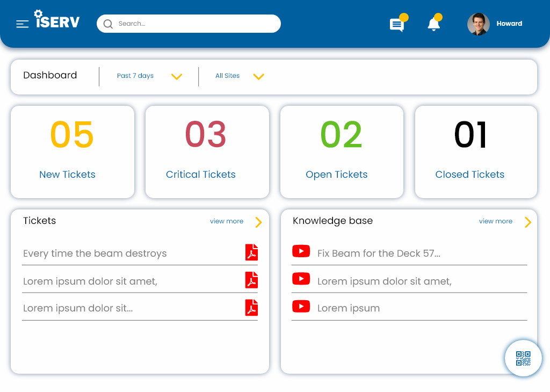Click inside the Search input field

pos(193,24)
